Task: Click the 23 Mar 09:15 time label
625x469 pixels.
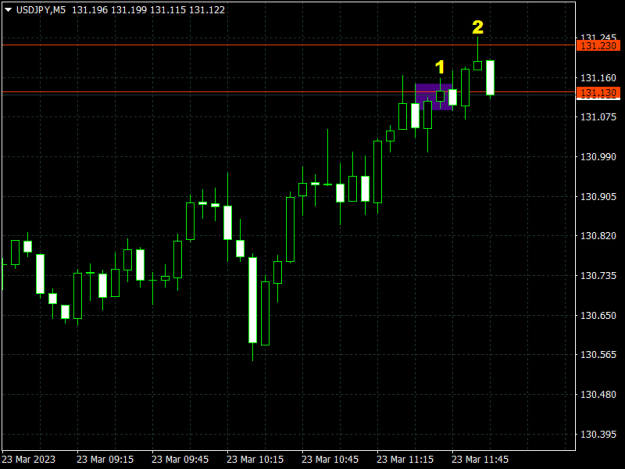Action: pos(105,459)
